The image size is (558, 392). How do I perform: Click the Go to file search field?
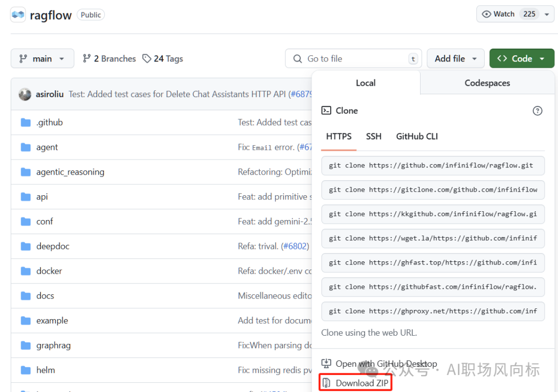(x=353, y=58)
